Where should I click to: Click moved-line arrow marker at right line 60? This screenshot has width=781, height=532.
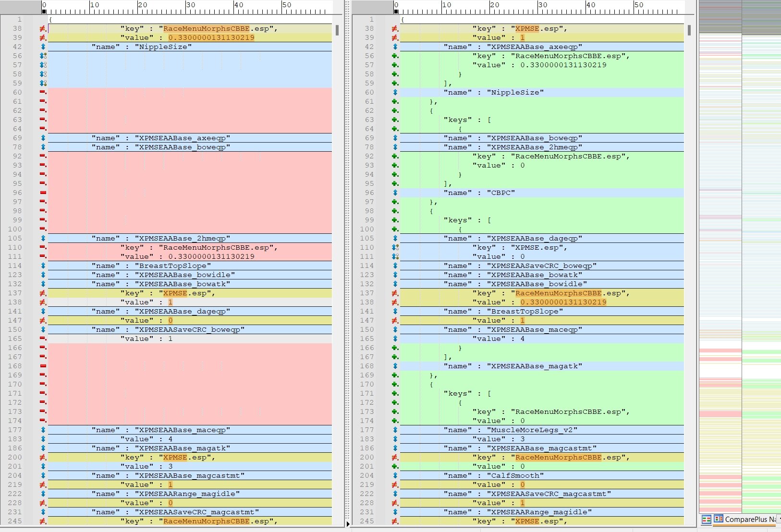[x=395, y=93]
